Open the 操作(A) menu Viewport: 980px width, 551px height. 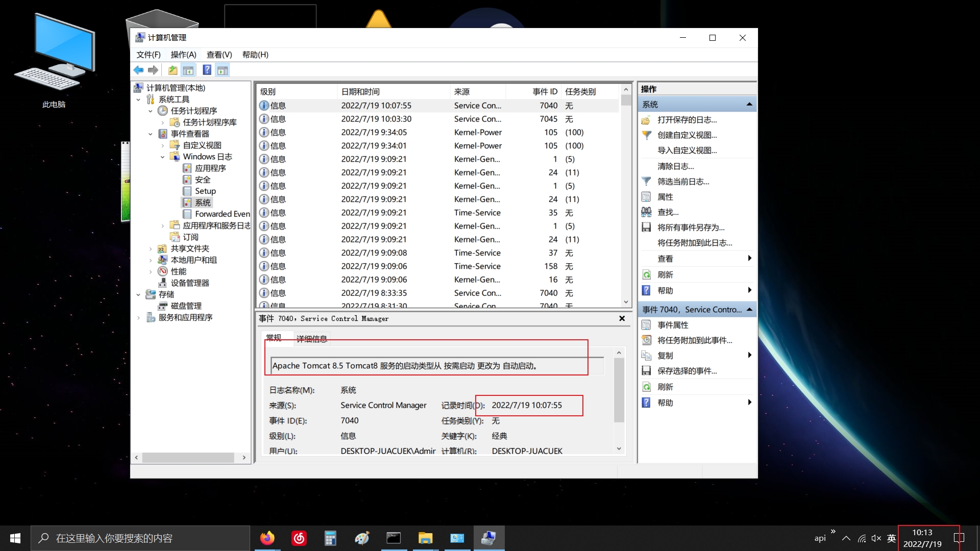pos(183,55)
